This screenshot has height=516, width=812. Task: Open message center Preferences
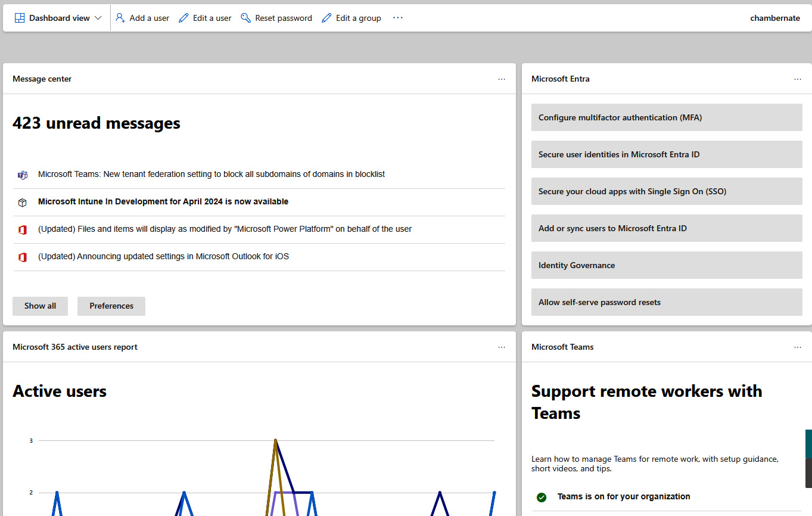coord(111,306)
